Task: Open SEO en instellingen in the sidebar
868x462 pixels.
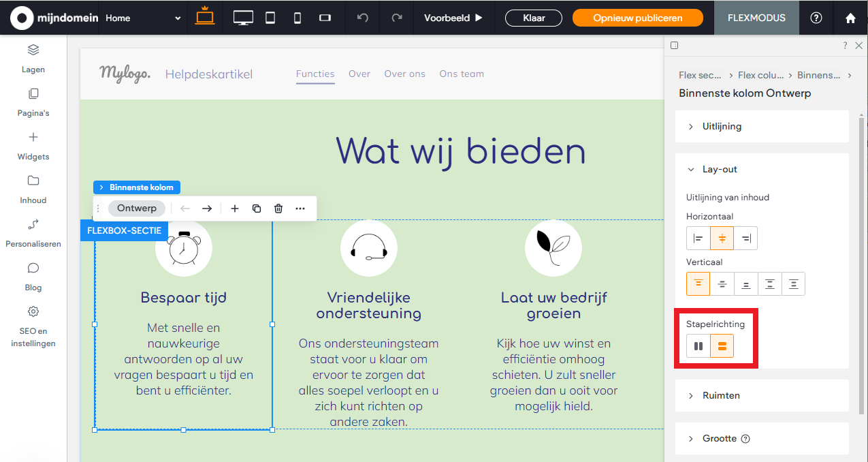Action: pos(33,326)
